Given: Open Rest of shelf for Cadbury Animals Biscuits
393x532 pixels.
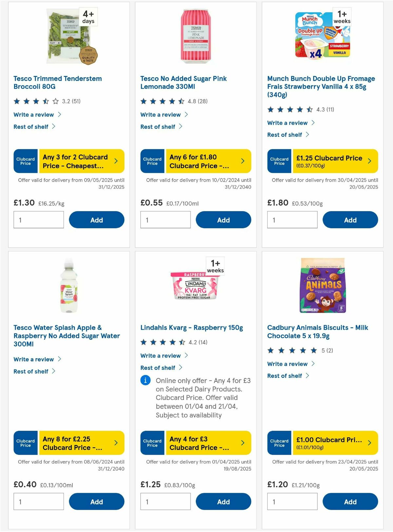Looking at the screenshot, I should click(x=284, y=376).
